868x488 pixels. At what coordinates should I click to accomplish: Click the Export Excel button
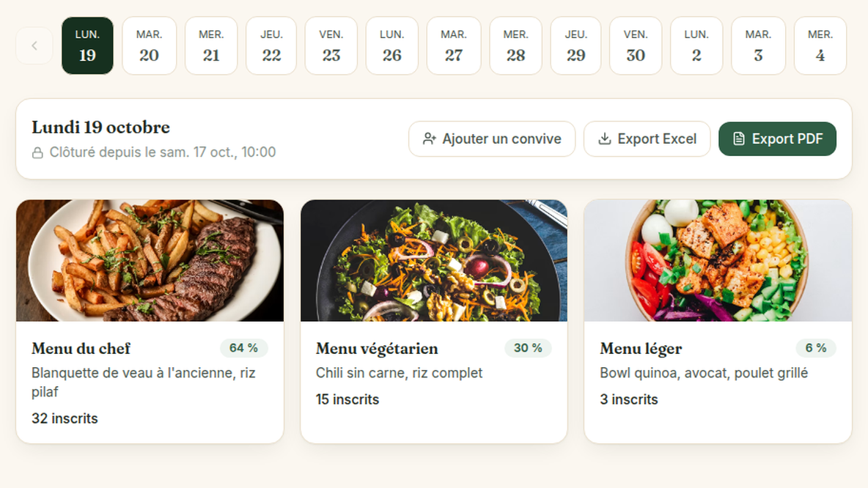coord(647,139)
